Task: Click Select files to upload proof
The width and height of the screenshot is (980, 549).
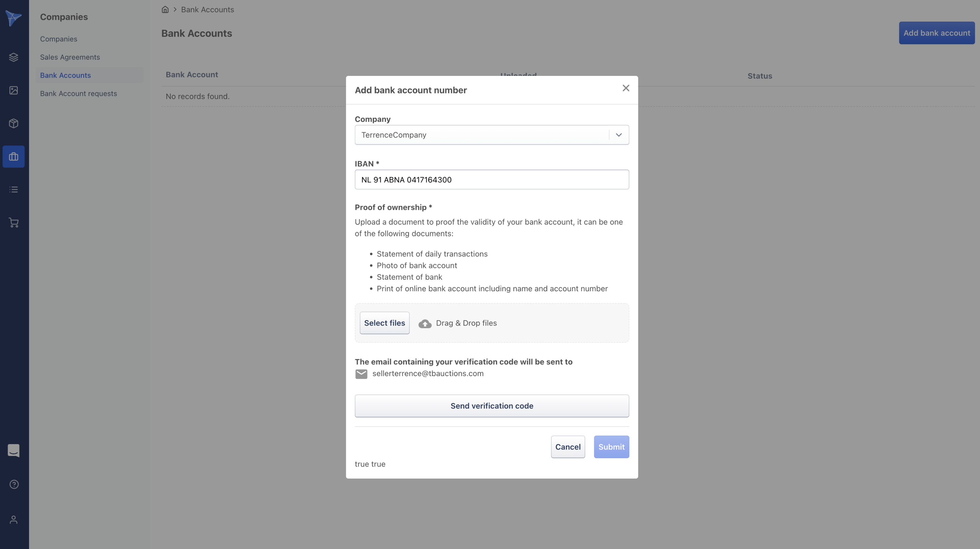Action: pos(384,323)
